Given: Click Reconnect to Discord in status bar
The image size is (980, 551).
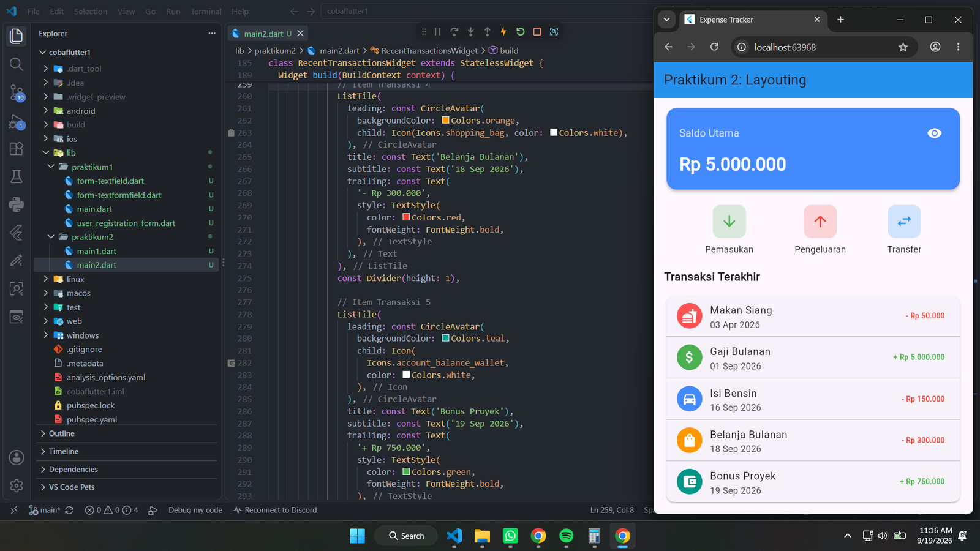Looking at the screenshot, I should click(x=275, y=510).
